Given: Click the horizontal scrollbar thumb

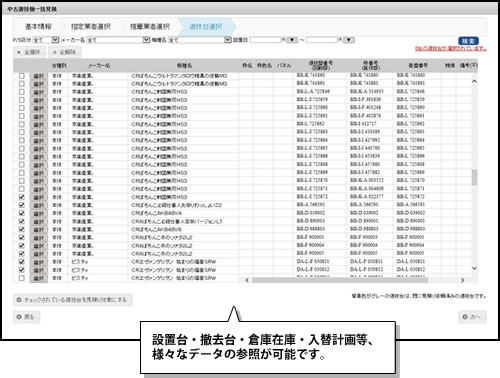Looking at the screenshot, I should pos(340,280).
